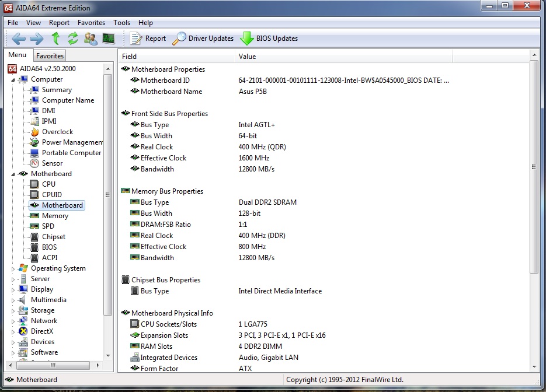The height and width of the screenshot is (392, 546).
Task: Click the Field column header
Action: [177, 57]
